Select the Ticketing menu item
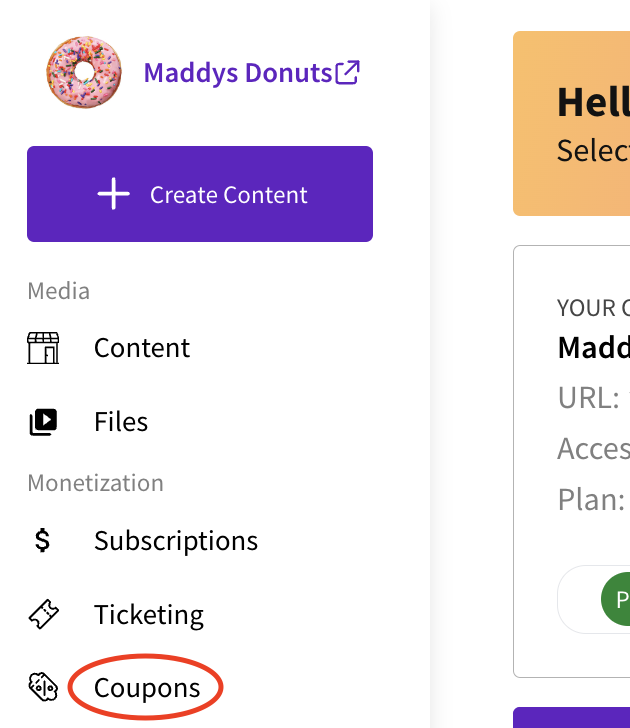This screenshot has width=630, height=728. point(149,615)
